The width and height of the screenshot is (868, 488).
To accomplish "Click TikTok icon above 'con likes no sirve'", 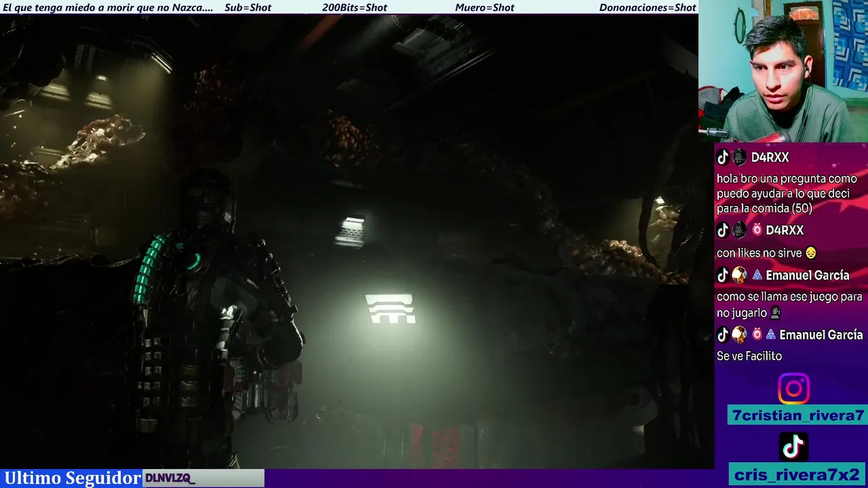I will pos(723,230).
